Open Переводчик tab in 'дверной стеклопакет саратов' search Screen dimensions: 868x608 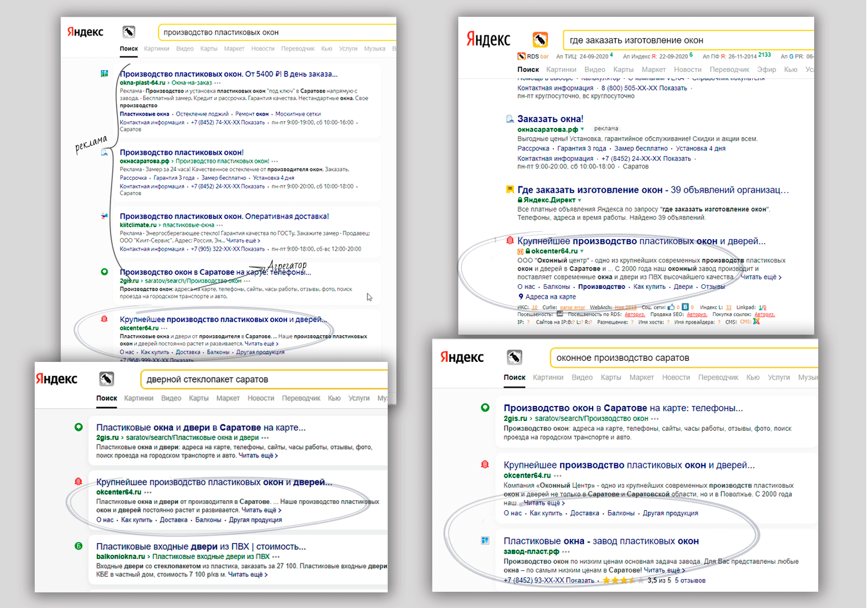301,398
